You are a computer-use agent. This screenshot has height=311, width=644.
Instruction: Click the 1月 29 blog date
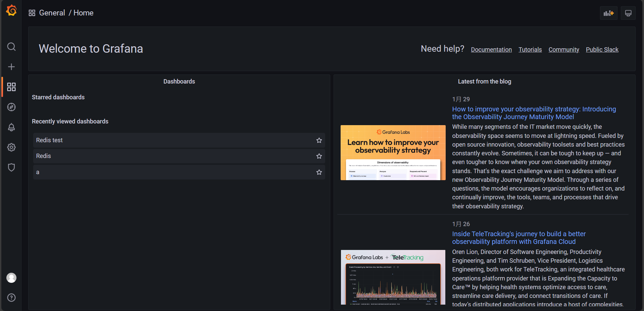[461, 99]
